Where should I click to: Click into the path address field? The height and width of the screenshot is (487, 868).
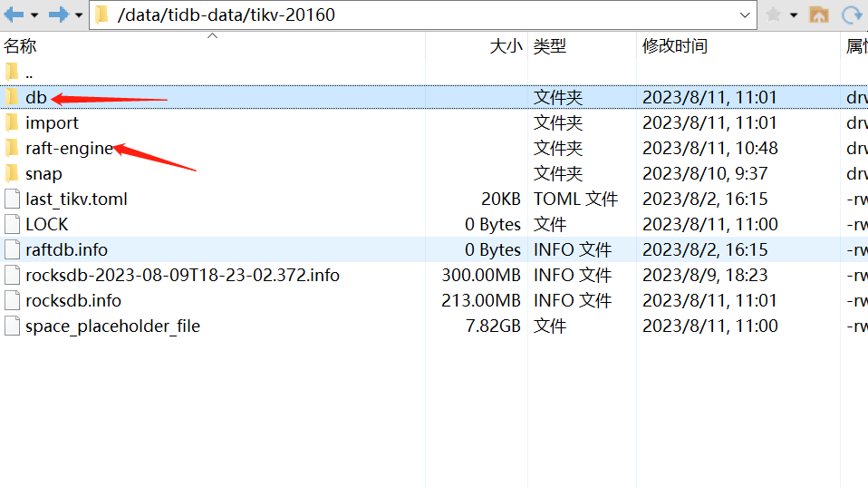tap(408, 15)
